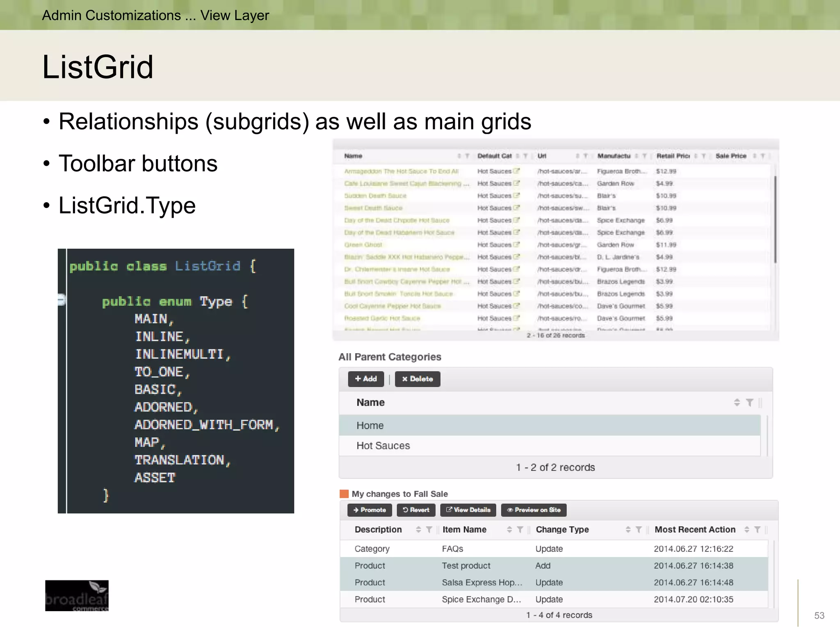Click the '1 - 2 of 2 records' footer

coord(555,468)
